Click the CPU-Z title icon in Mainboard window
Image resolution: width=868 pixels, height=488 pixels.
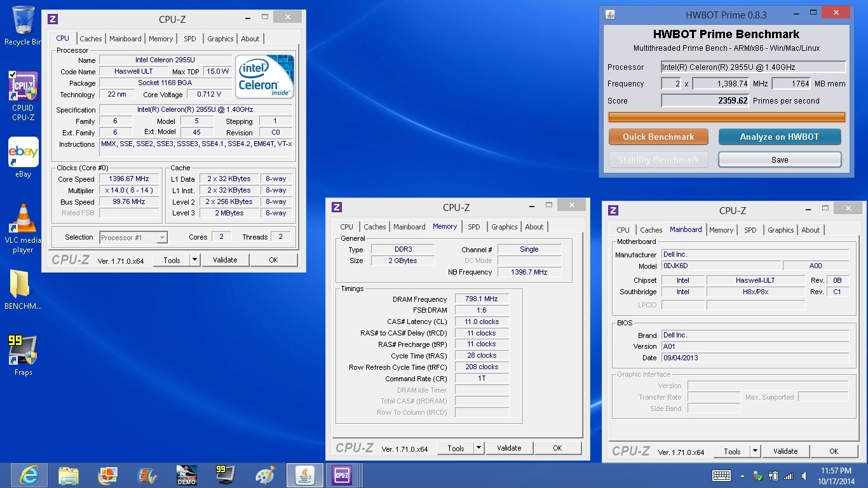[x=613, y=210]
